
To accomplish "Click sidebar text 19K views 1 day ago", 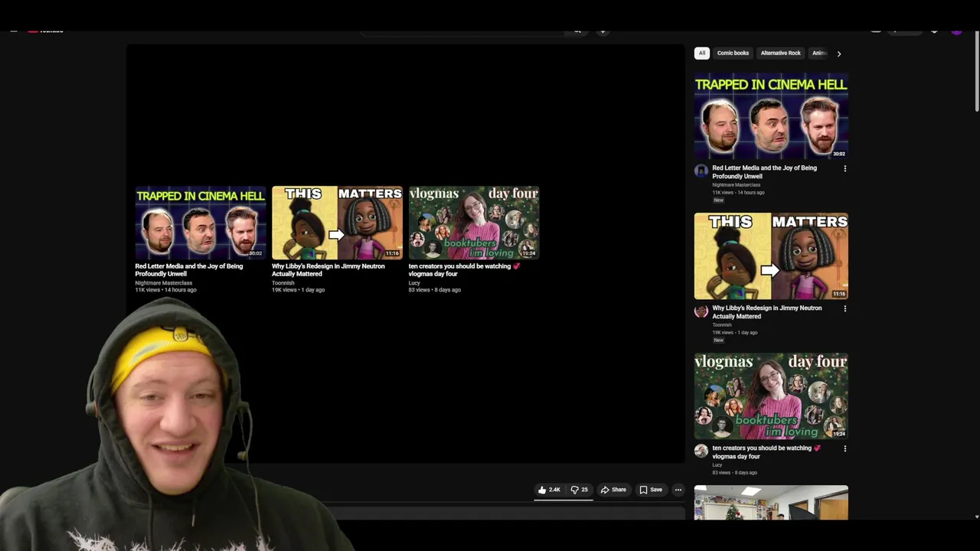I will click(735, 332).
